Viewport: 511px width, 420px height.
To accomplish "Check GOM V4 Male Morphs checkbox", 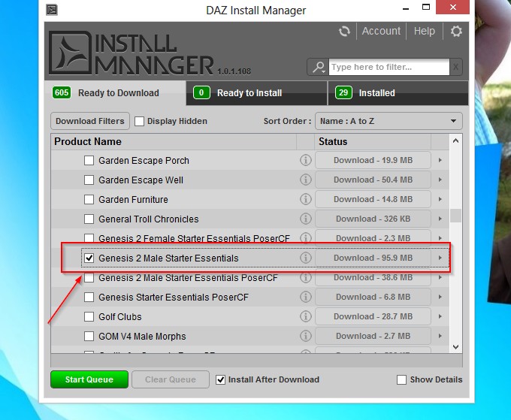I will (x=89, y=337).
